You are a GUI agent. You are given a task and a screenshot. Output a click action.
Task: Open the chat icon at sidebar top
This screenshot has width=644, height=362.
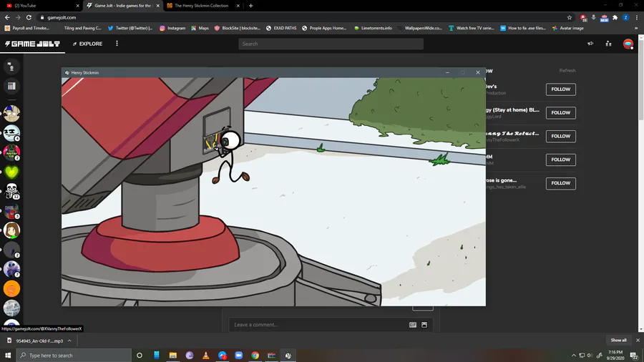click(x=11, y=67)
